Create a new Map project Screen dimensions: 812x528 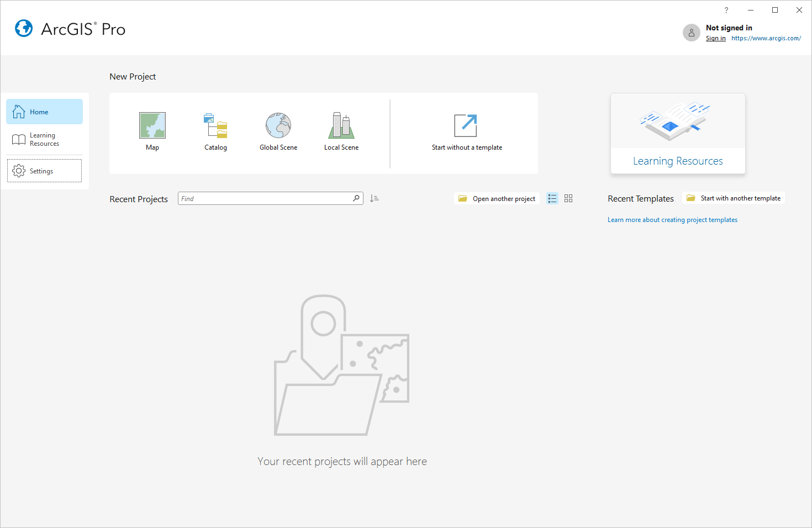[x=152, y=131]
